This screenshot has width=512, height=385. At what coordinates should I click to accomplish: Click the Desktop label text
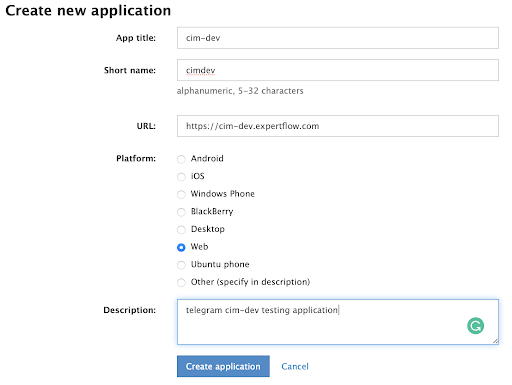pyautogui.click(x=208, y=229)
